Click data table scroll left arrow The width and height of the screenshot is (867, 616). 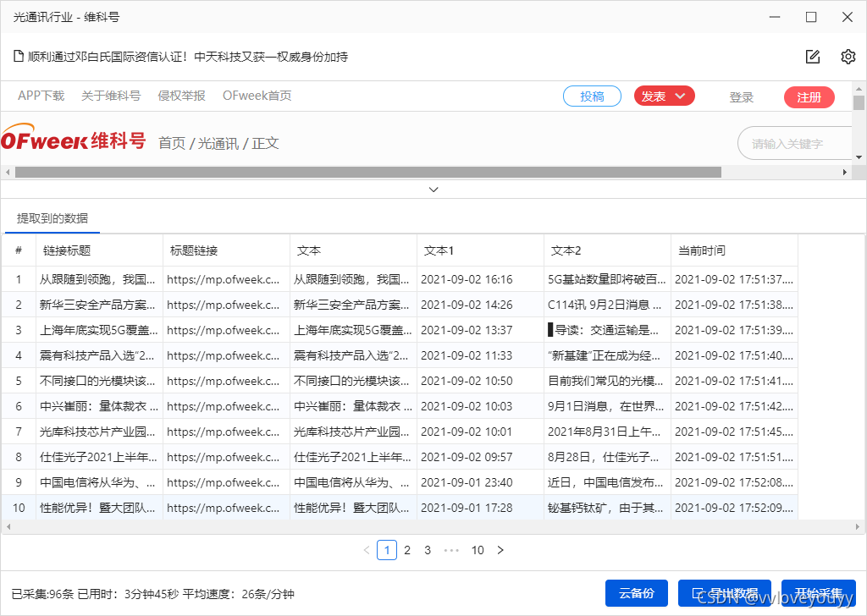(8, 527)
